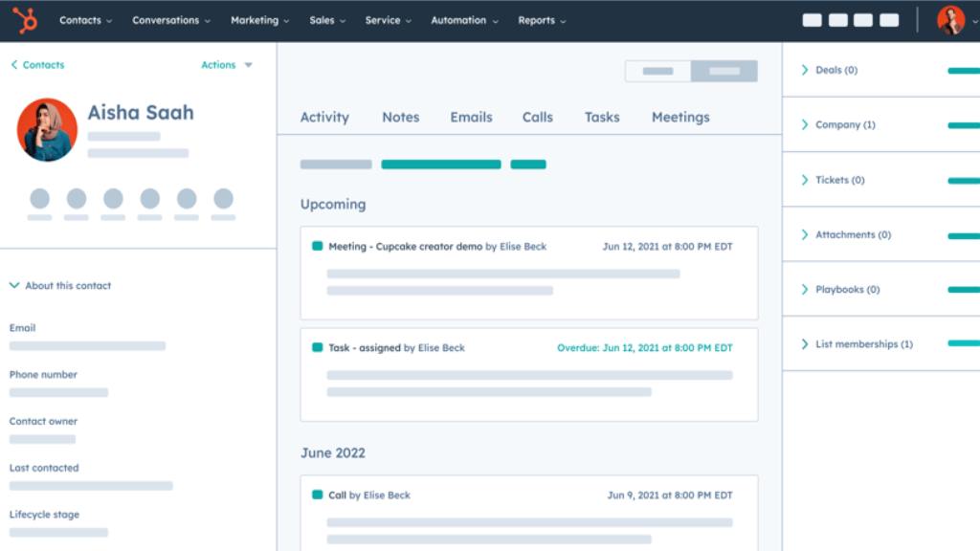Click the green Call event marker icon

(x=317, y=495)
